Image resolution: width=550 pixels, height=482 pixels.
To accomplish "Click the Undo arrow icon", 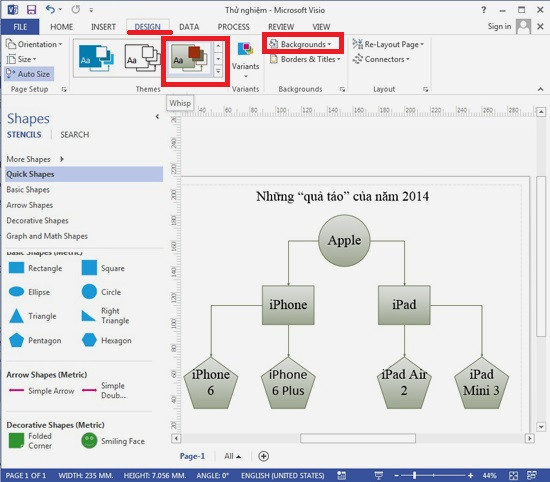I will tap(51, 9).
